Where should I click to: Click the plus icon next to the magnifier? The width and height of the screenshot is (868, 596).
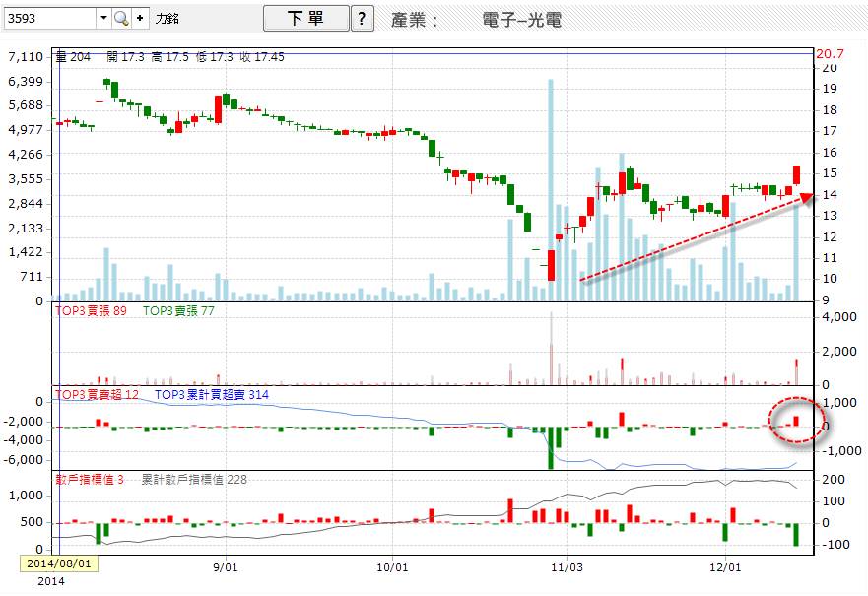point(139,18)
